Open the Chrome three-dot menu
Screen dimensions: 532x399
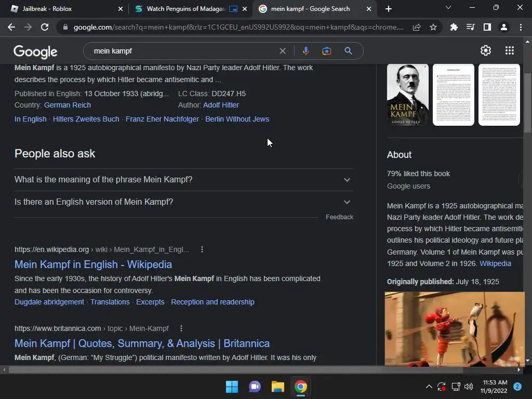(x=521, y=27)
